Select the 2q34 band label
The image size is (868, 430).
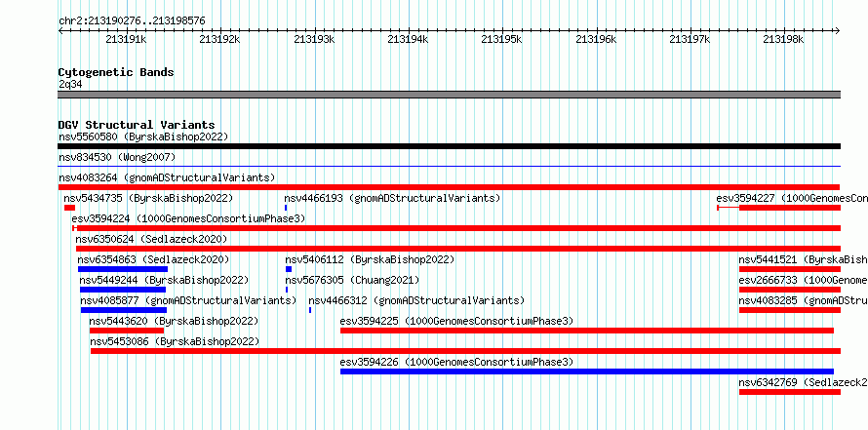70,84
